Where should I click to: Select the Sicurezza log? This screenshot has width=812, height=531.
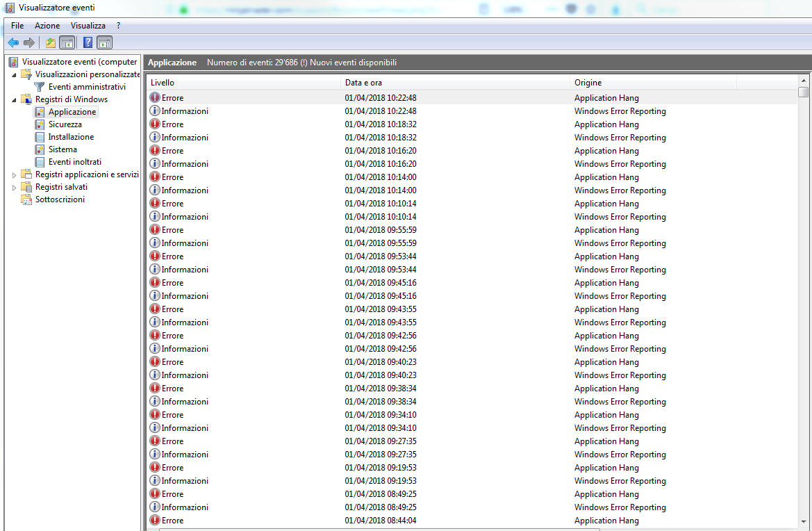(65, 124)
